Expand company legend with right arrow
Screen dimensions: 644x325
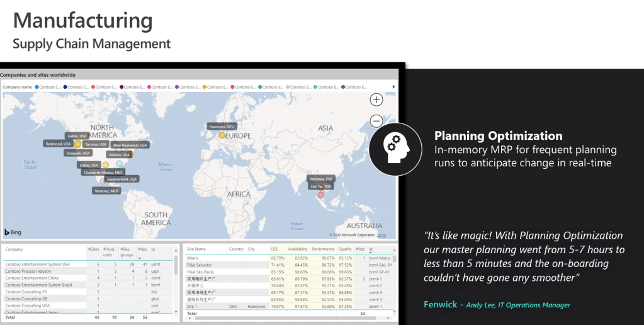(x=394, y=87)
